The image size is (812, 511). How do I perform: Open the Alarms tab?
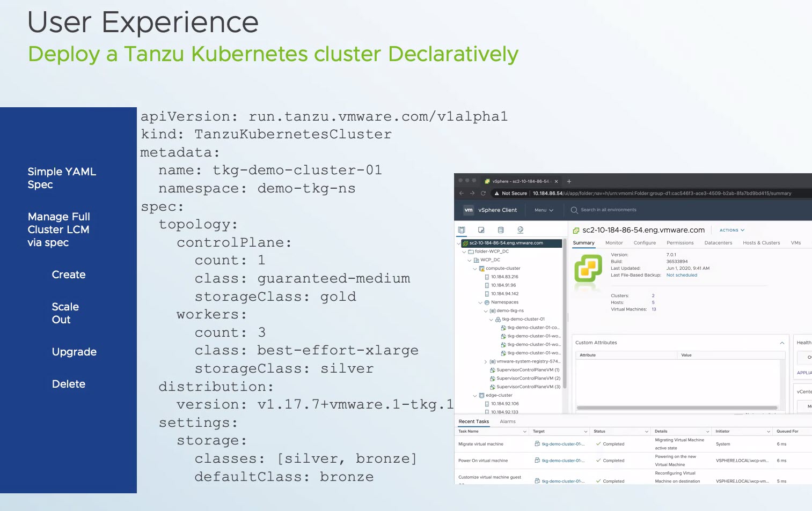tap(507, 421)
